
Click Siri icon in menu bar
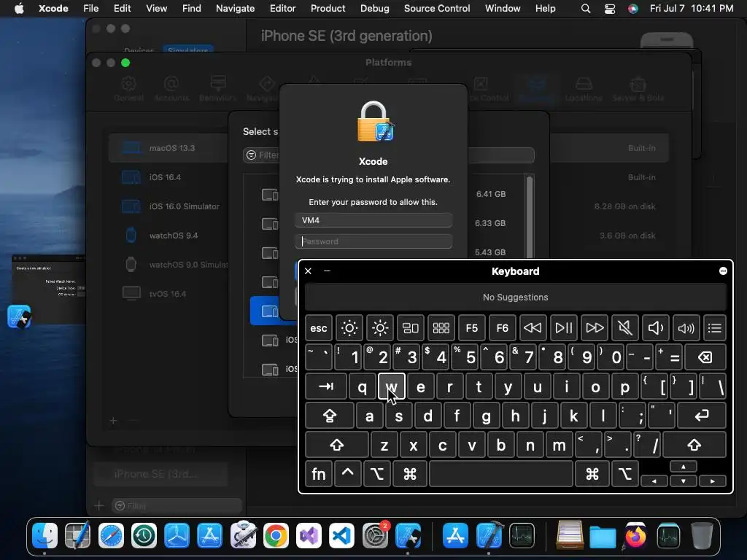click(x=633, y=9)
